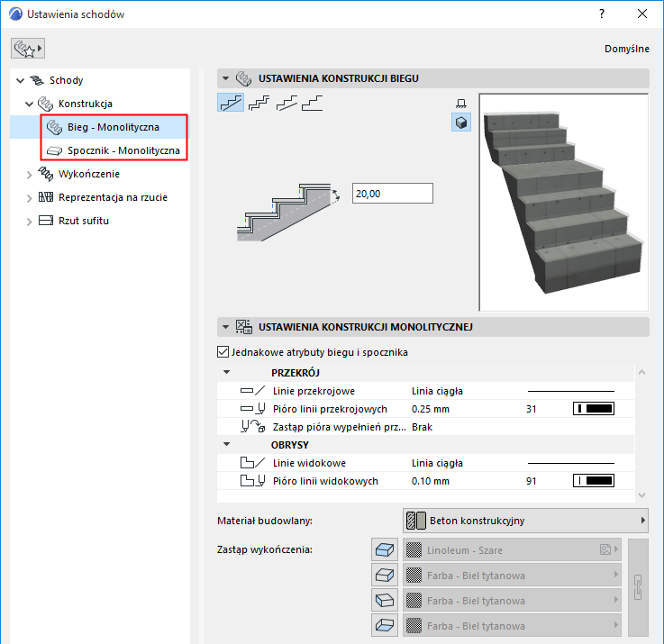Toggle the fourth surface override face icon
The image size is (664, 644).
[385, 625]
